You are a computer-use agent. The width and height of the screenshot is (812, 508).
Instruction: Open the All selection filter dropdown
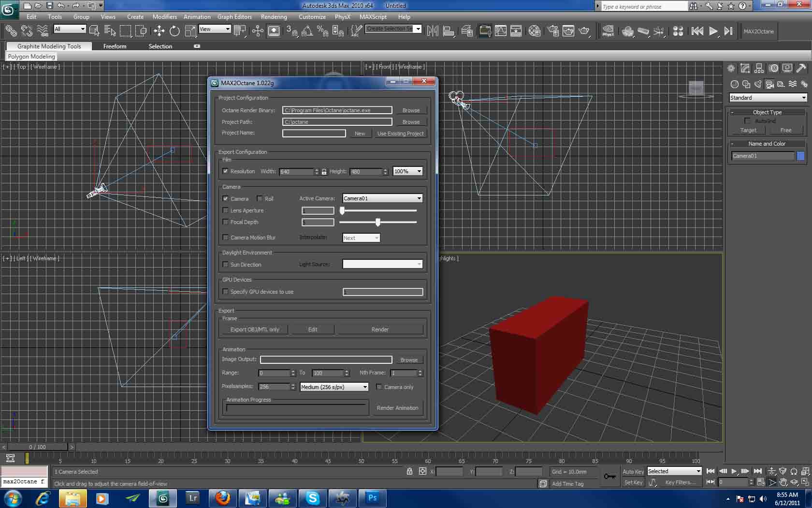click(x=70, y=29)
